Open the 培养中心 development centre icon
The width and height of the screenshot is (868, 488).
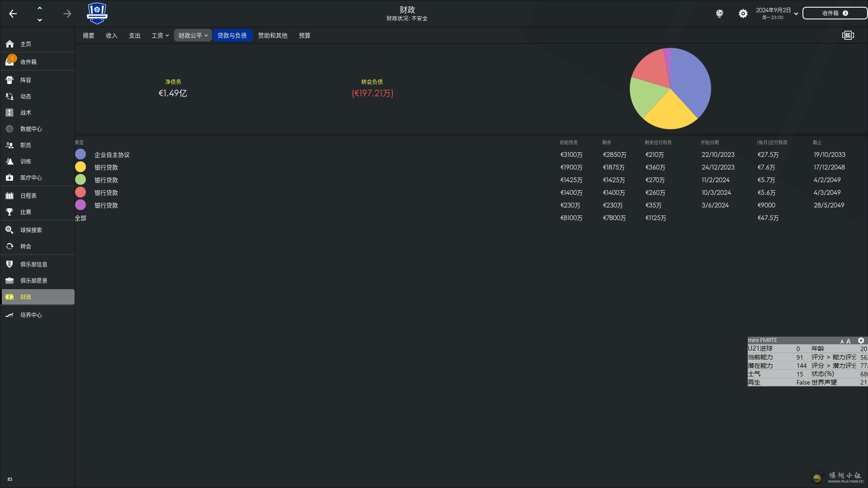pos(9,315)
